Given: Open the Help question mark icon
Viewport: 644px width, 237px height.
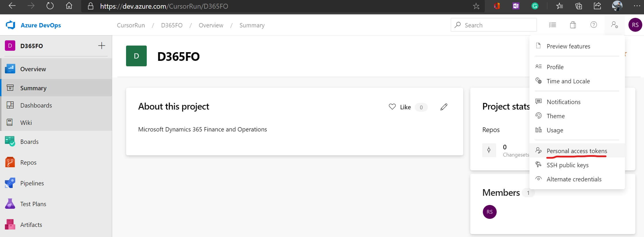Looking at the screenshot, I should 594,25.
